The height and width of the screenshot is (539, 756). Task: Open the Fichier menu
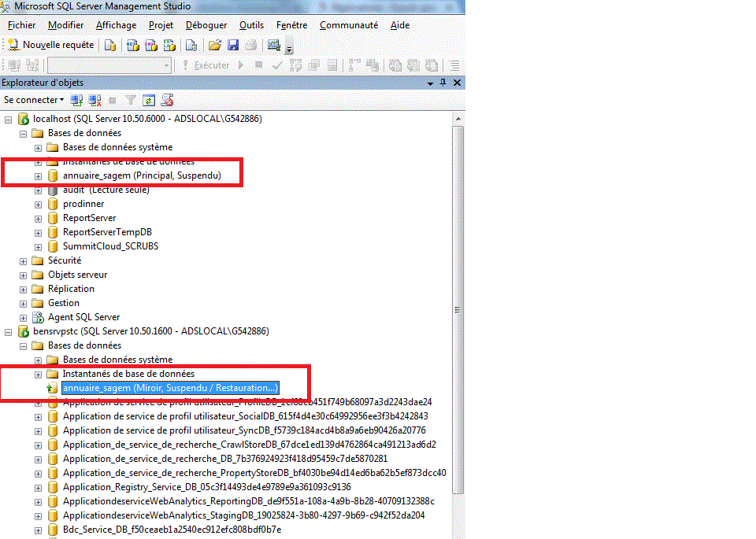[x=22, y=25]
